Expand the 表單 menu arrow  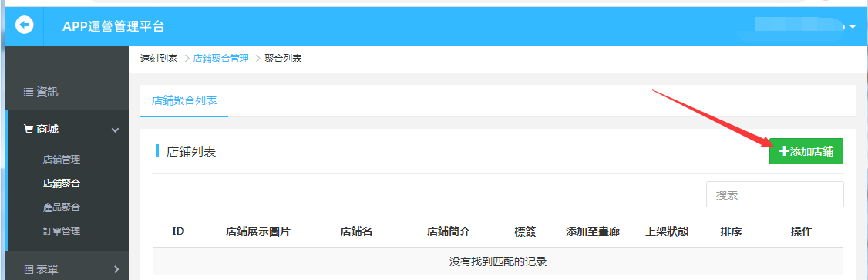coord(116,269)
